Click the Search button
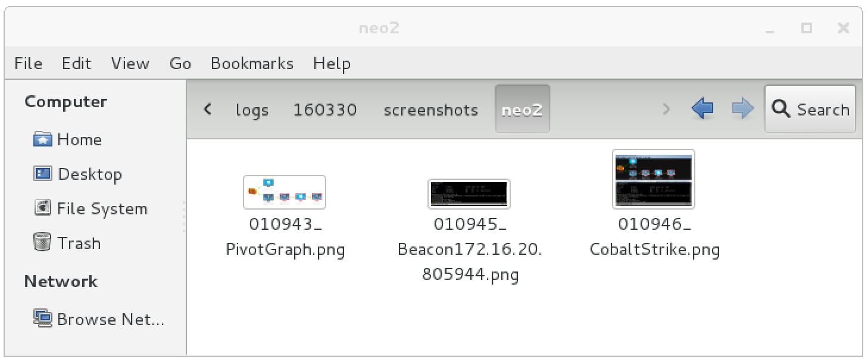Screen dimensions: 868x362 pos(810,110)
